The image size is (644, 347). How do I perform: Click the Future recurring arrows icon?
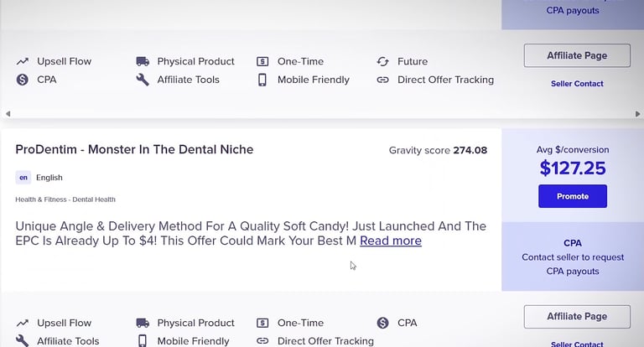tap(383, 61)
